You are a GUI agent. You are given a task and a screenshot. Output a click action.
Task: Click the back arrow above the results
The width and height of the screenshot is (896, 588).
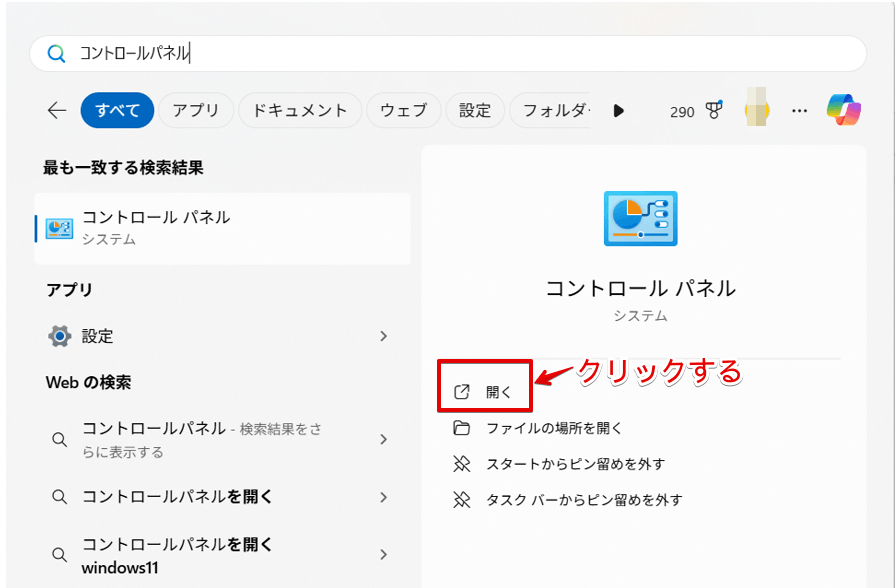coord(57,111)
